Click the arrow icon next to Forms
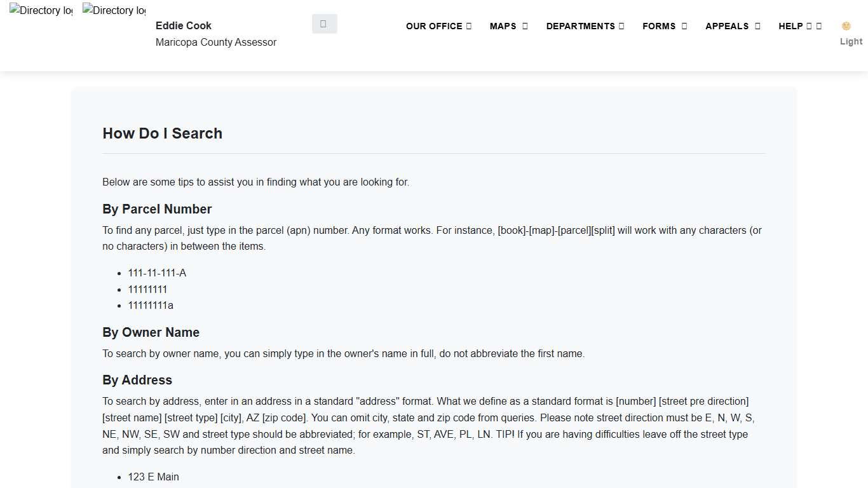 [x=684, y=26]
